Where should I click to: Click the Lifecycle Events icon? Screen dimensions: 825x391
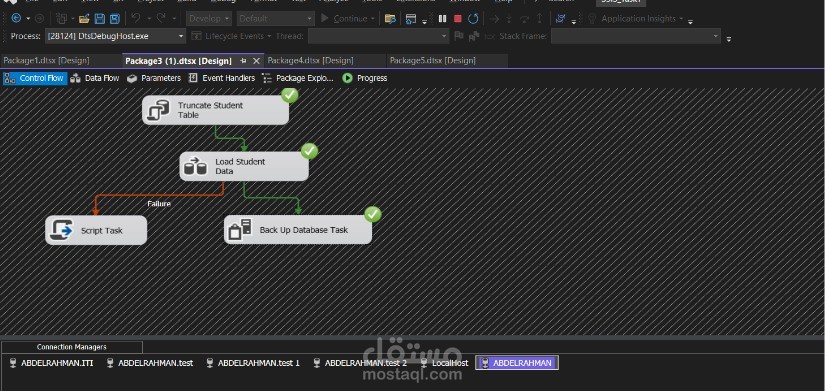(196, 36)
